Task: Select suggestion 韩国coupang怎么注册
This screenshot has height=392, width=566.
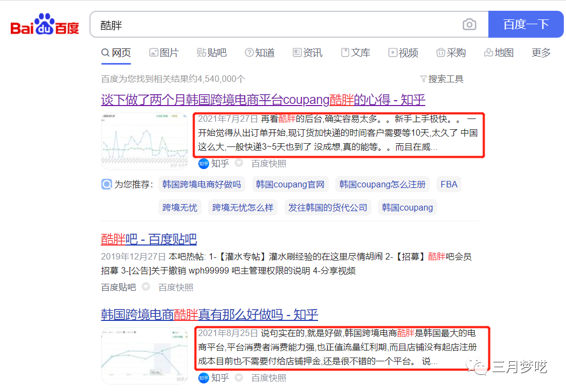Action: click(x=382, y=184)
